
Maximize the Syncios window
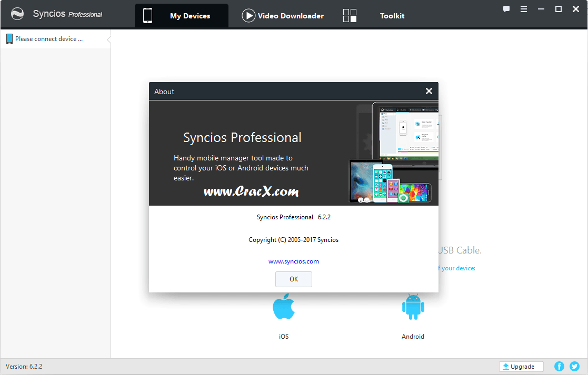[559, 9]
